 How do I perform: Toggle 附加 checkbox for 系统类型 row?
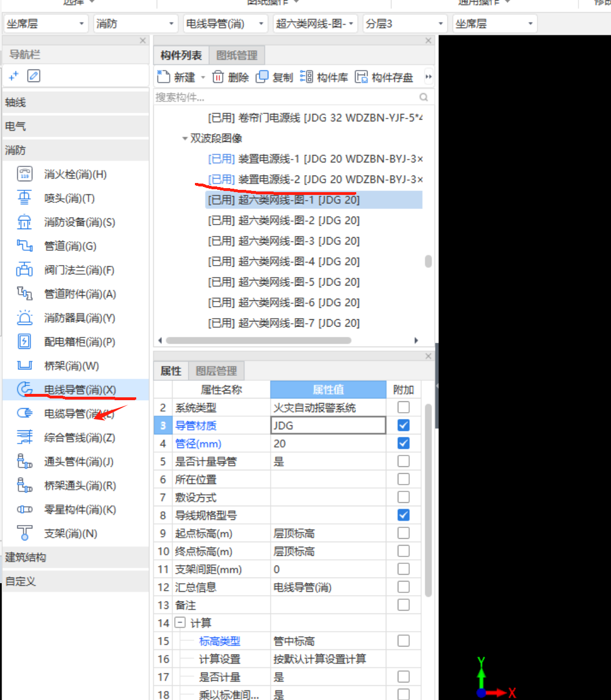click(x=404, y=407)
